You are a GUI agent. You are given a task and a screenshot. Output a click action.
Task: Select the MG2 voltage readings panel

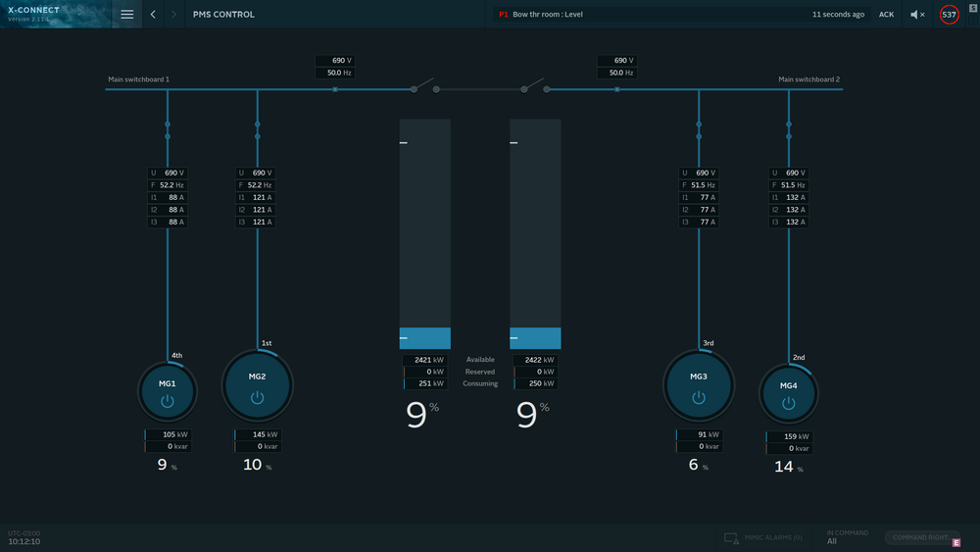pos(257,197)
